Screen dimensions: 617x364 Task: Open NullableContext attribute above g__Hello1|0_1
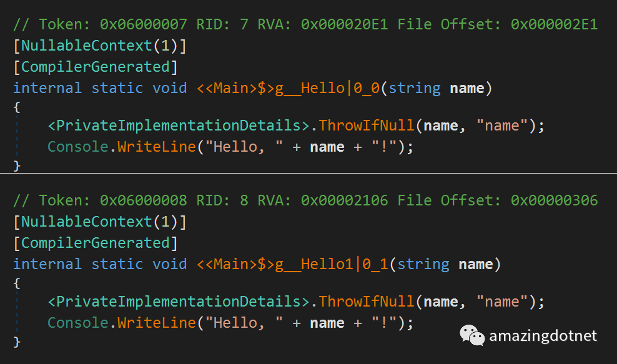click(87, 222)
